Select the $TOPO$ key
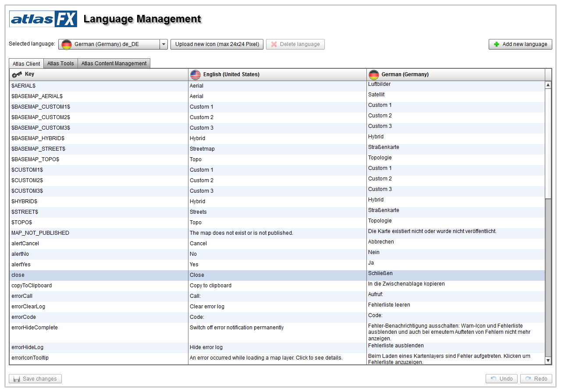The height and width of the screenshot is (392, 561). click(x=21, y=222)
